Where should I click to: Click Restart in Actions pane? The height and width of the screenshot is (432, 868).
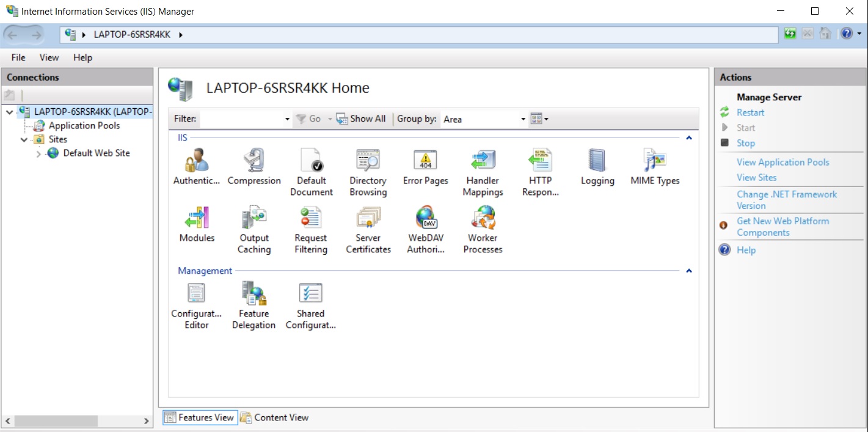750,112
